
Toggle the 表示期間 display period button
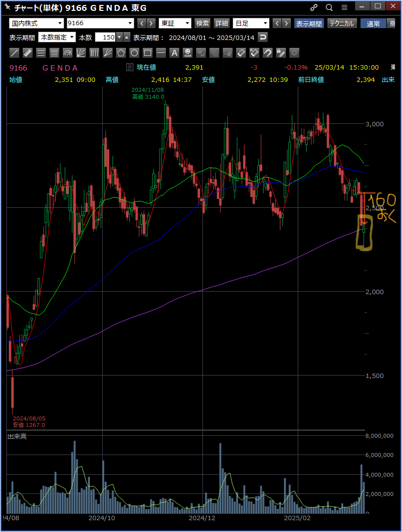pyautogui.click(x=309, y=23)
